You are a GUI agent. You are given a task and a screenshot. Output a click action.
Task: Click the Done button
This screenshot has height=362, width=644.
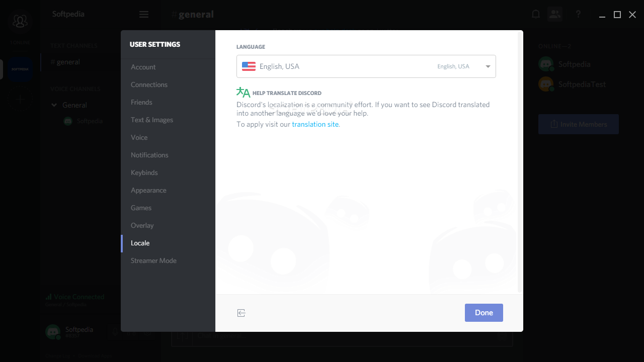tap(484, 313)
